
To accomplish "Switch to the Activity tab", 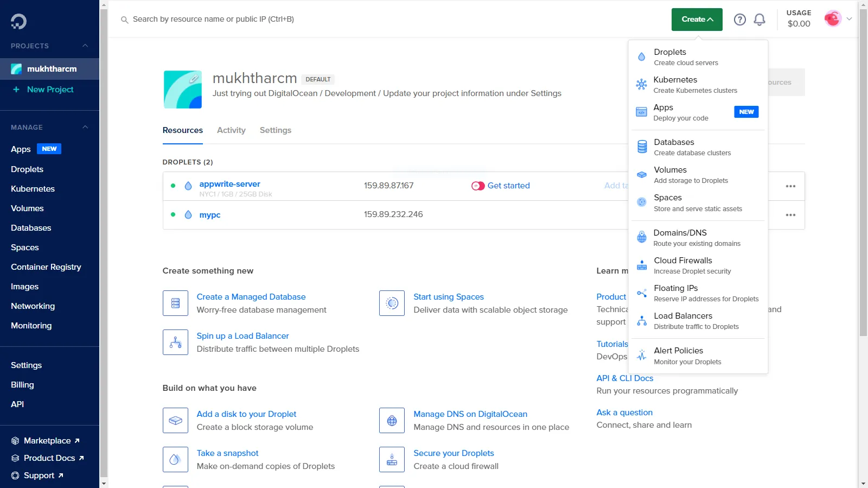I will (231, 130).
